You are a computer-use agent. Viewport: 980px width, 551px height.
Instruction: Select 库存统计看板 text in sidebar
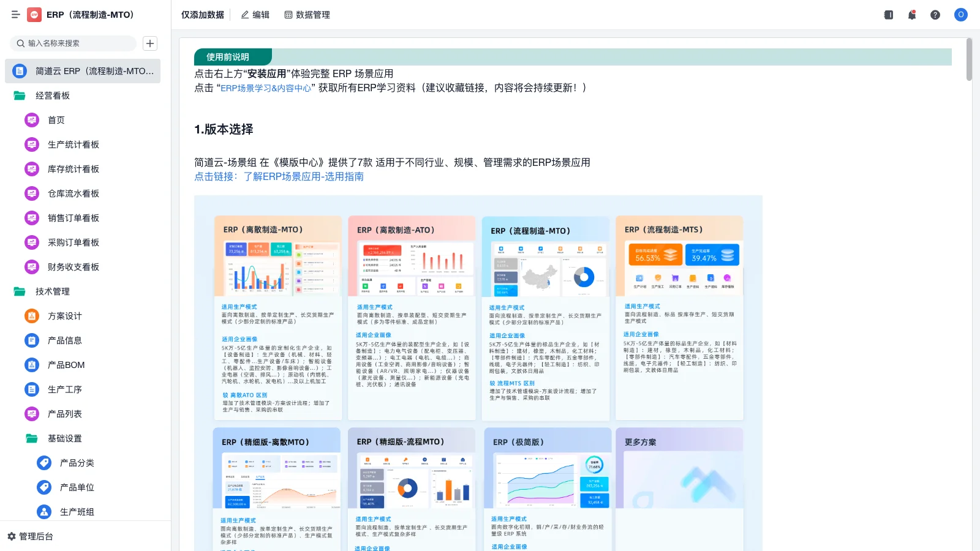(73, 169)
